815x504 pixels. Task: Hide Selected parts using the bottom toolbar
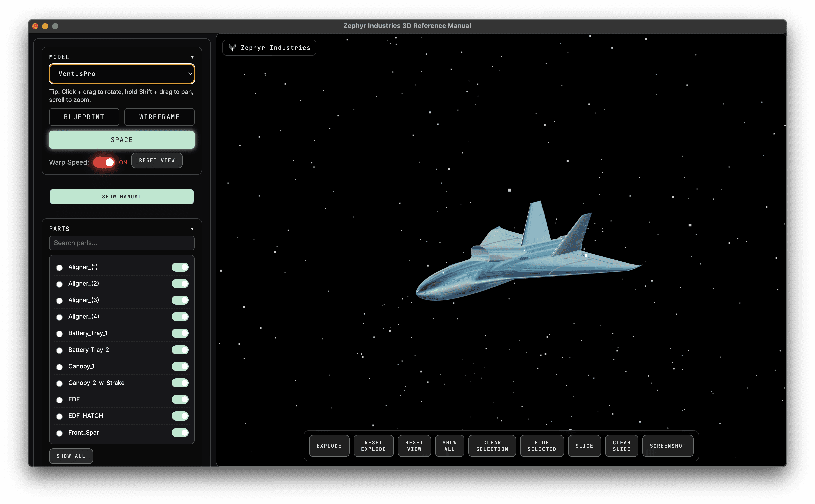click(x=541, y=446)
